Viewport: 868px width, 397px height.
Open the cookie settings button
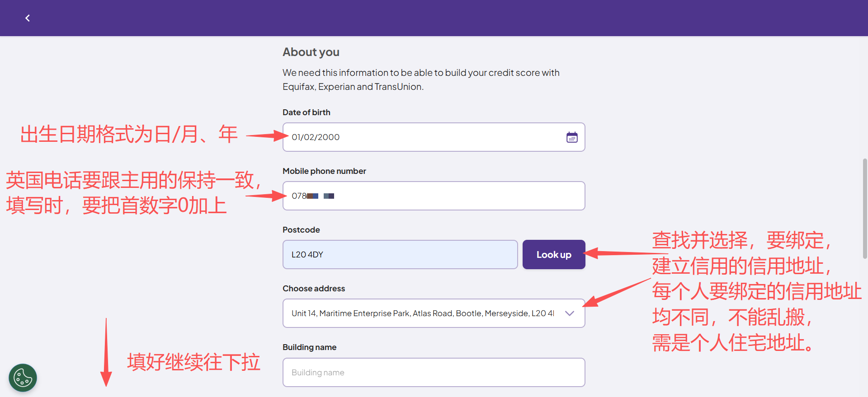(23, 378)
